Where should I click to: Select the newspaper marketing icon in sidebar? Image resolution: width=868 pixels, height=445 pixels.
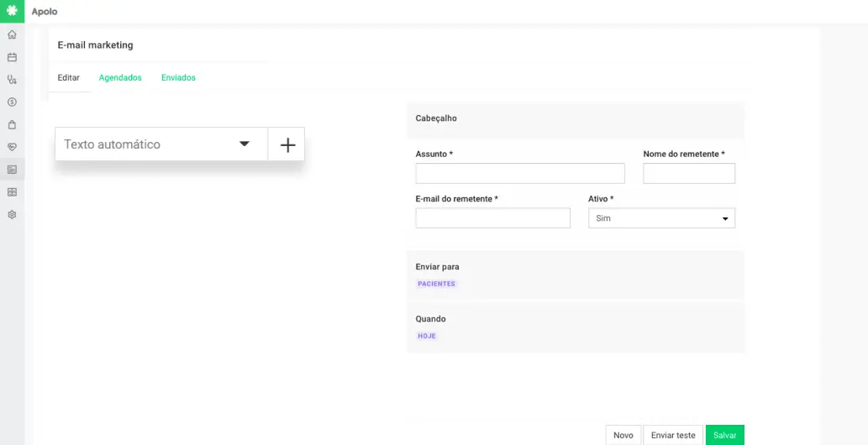12,170
